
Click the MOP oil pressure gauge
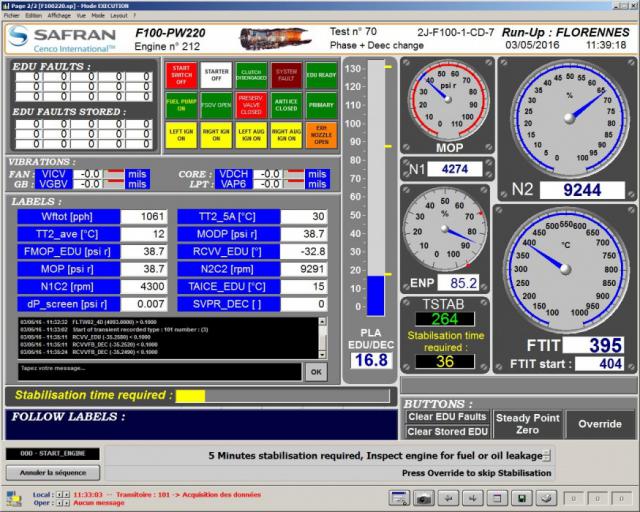pyautogui.click(x=448, y=100)
